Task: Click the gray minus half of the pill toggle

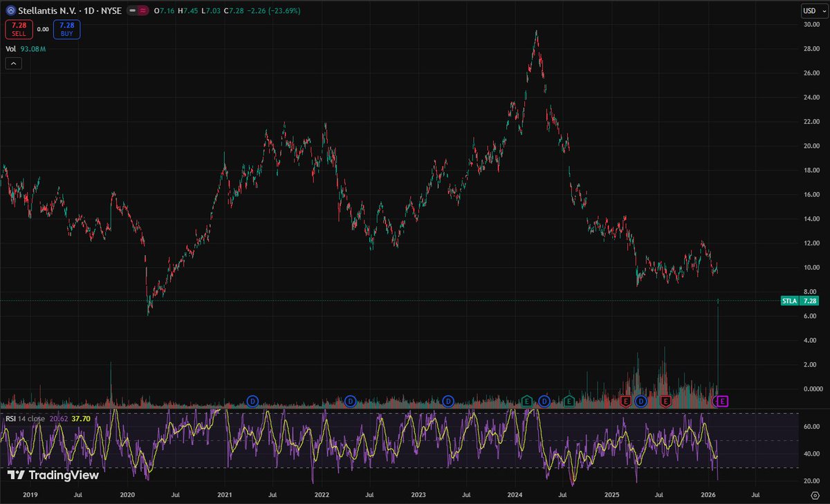Action: coord(132,10)
